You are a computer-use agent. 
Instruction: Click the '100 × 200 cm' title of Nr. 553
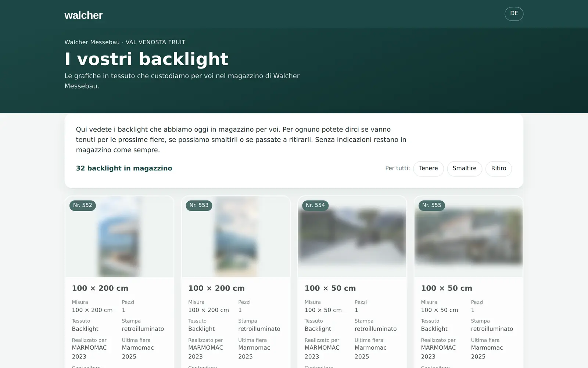tap(216, 288)
